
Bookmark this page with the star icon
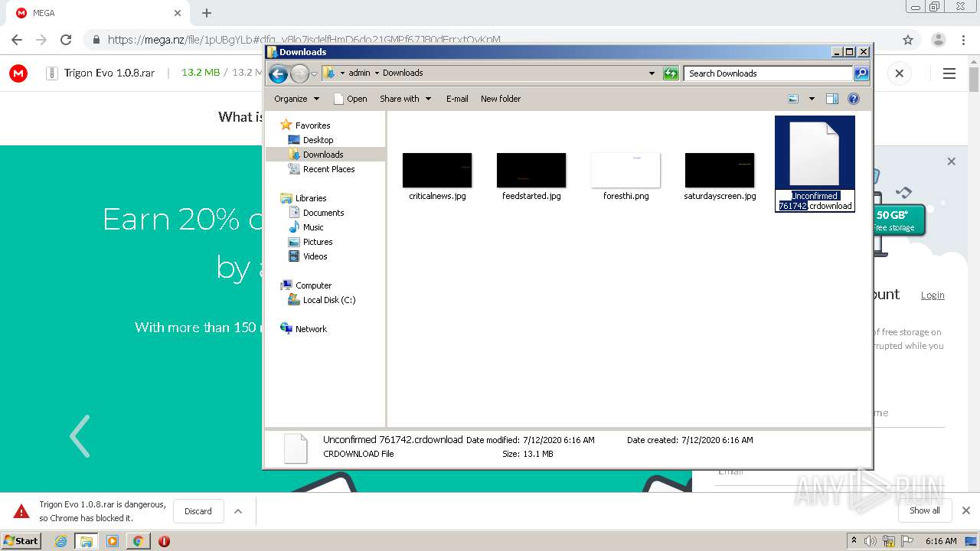tap(908, 40)
